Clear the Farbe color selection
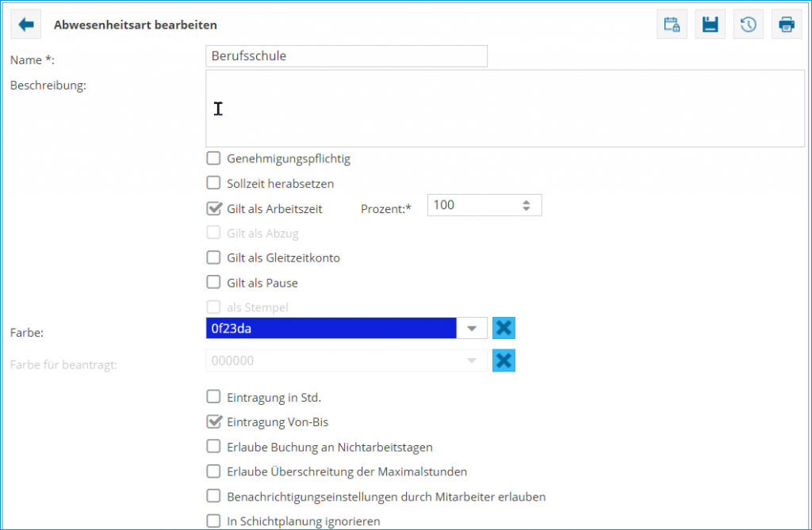The image size is (812, 530). (504, 327)
